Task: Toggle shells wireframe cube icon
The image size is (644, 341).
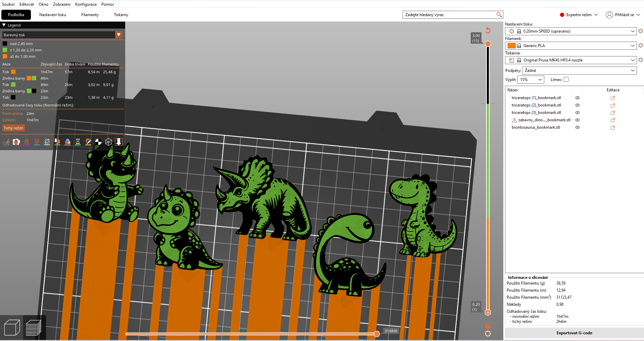Action: pos(108,142)
